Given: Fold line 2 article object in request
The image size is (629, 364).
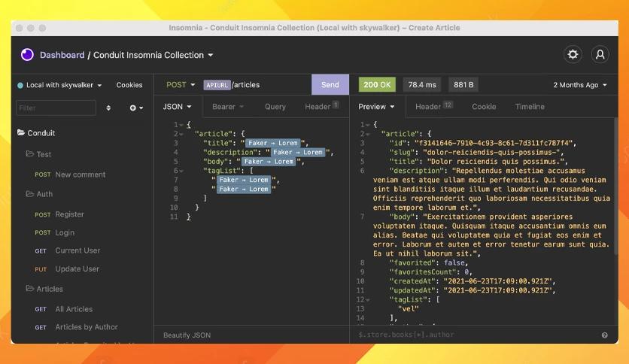Looking at the screenshot, I should (x=181, y=135).
